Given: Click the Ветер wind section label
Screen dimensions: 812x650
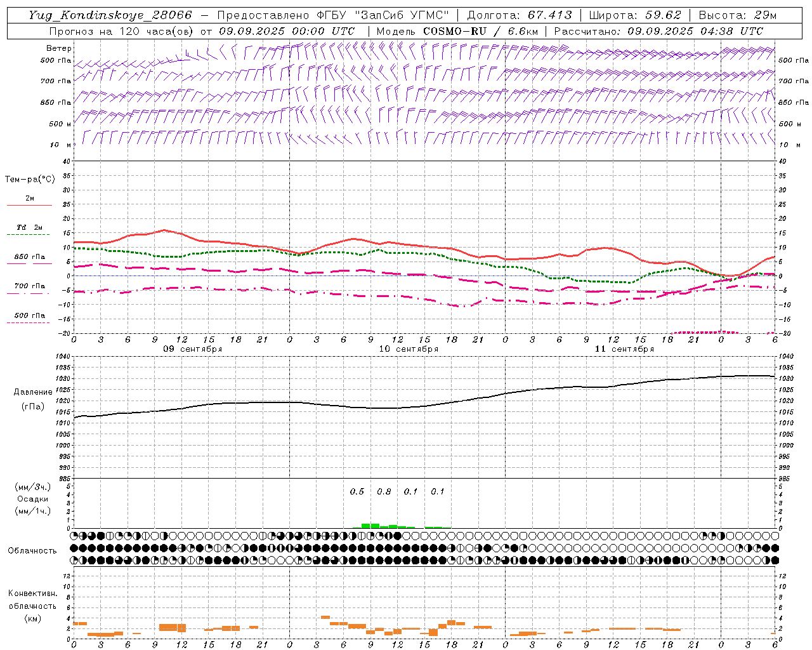Looking at the screenshot, I should pyautogui.click(x=59, y=48).
